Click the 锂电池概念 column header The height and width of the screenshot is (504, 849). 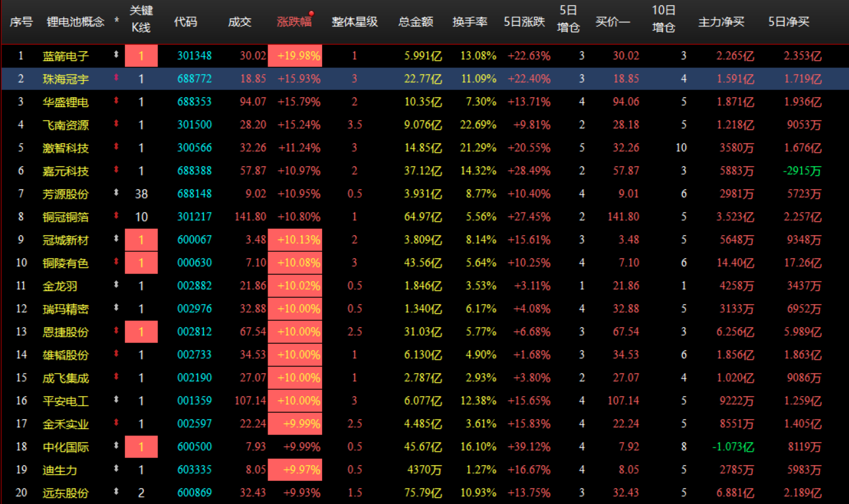pyautogui.click(x=76, y=22)
